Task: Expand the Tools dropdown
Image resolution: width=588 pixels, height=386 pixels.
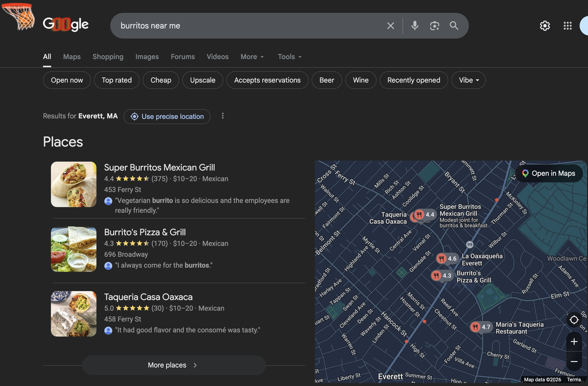Action: coord(289,57)
